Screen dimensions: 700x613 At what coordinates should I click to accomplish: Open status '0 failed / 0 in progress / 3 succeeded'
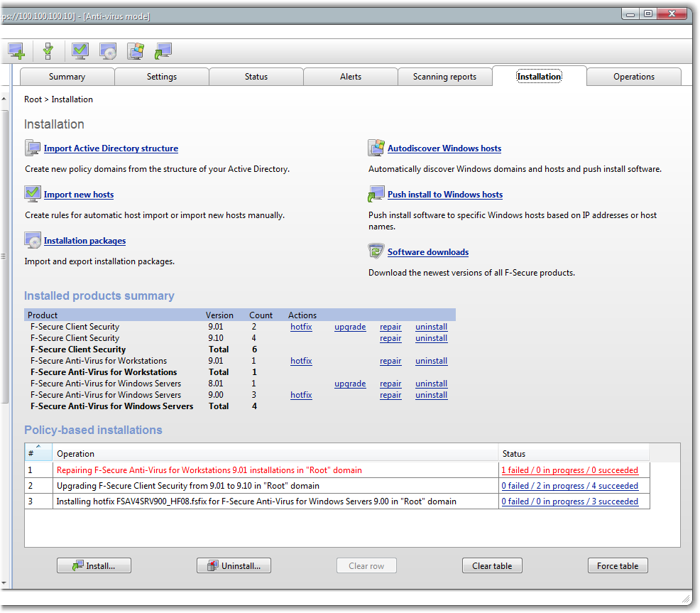point(569,501)
